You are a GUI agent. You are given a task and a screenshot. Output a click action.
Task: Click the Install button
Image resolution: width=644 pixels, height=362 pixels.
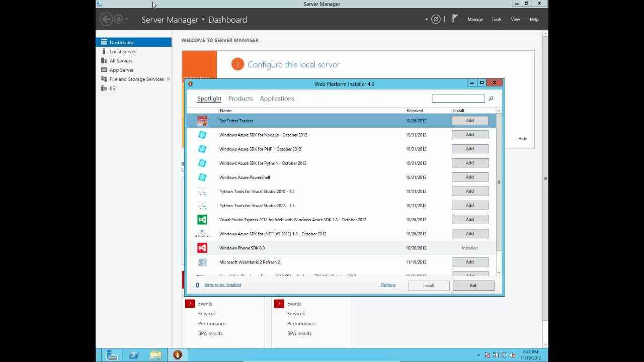pyautogui.click(x=429, y=286)
